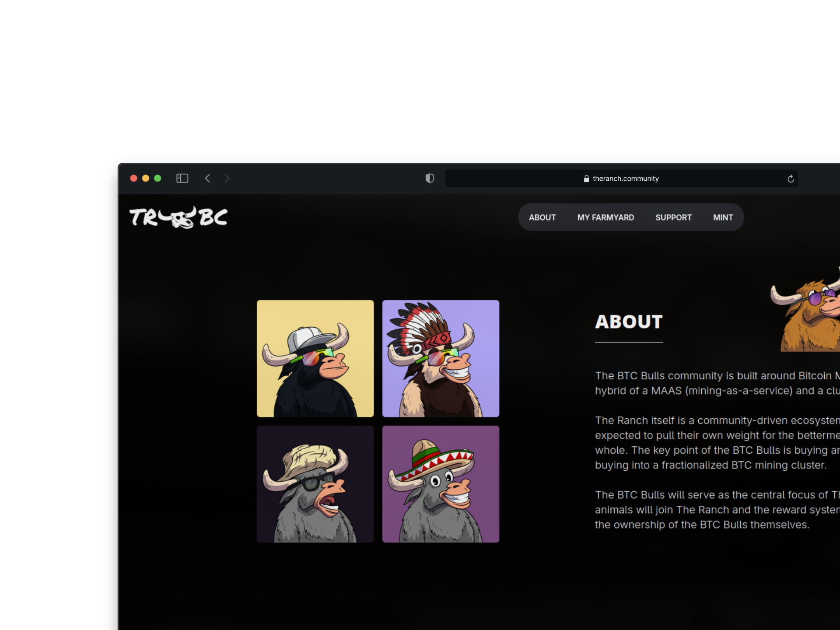840x630 pixels.
Task: Go to the SUPPORT page
Action: [673, 217]
